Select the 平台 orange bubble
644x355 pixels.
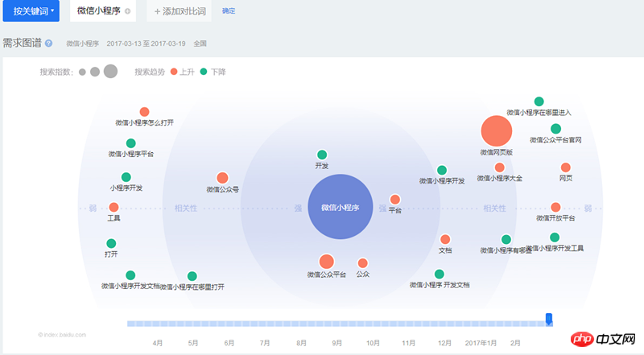pos(395,200)
